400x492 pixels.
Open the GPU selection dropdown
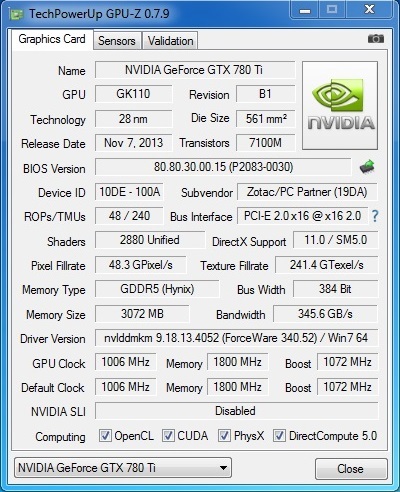(123, 468)
